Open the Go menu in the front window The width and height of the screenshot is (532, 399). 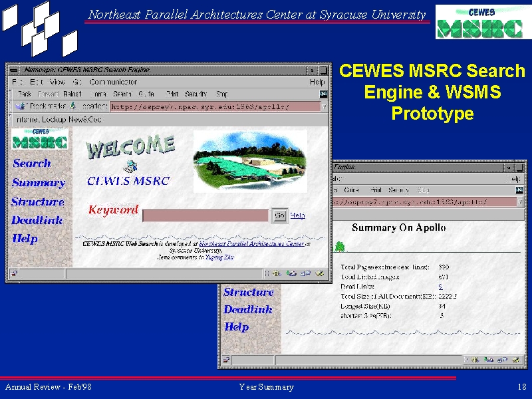[77, 82]
